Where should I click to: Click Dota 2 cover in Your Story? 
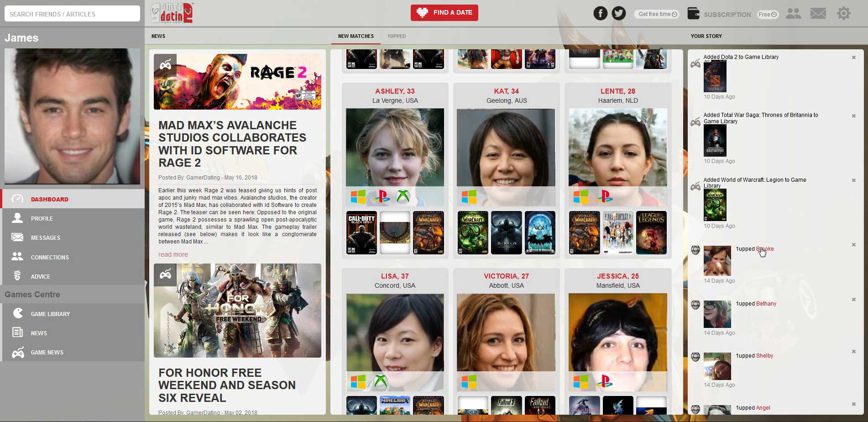715,77
